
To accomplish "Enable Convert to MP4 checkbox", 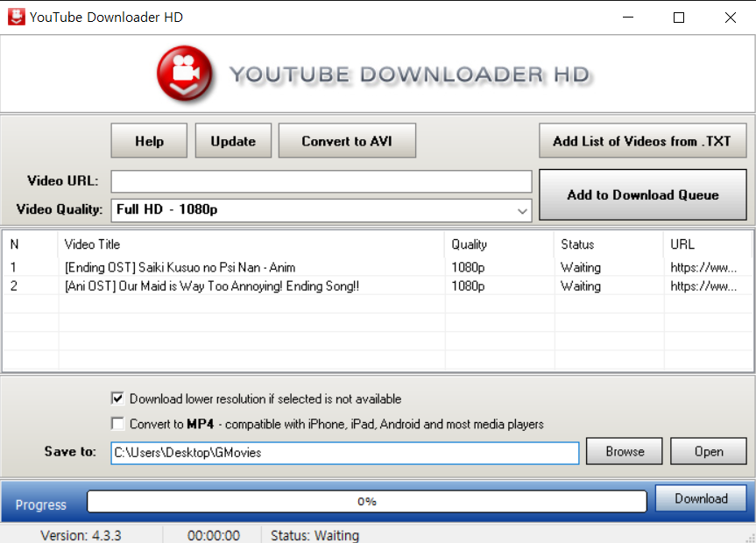I will [x=117, y=423].
